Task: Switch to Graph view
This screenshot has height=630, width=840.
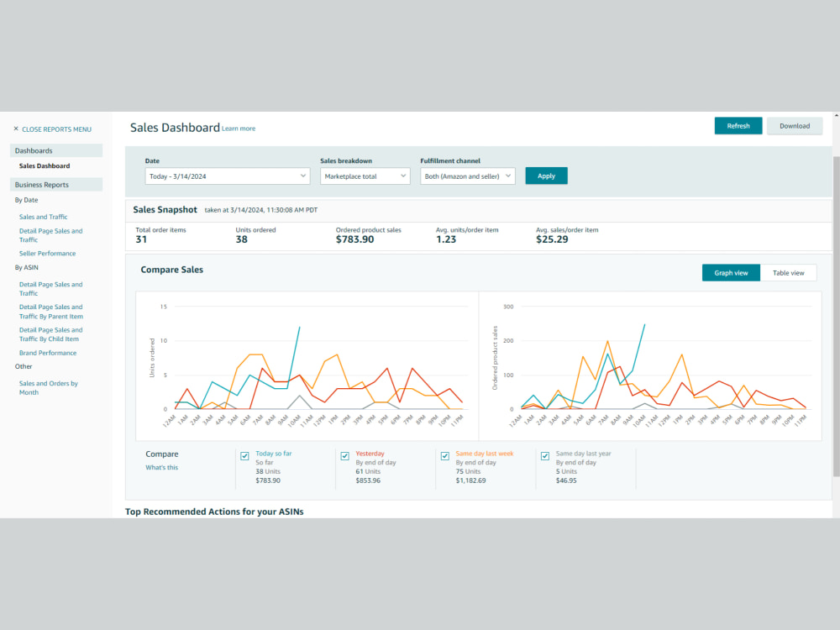Action: (731, 273)
